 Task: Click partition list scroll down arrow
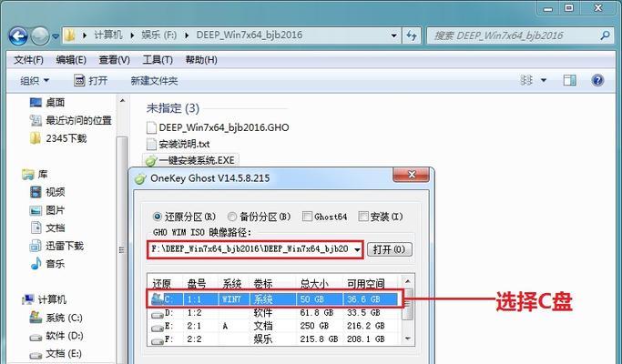[x=408, y=339]
